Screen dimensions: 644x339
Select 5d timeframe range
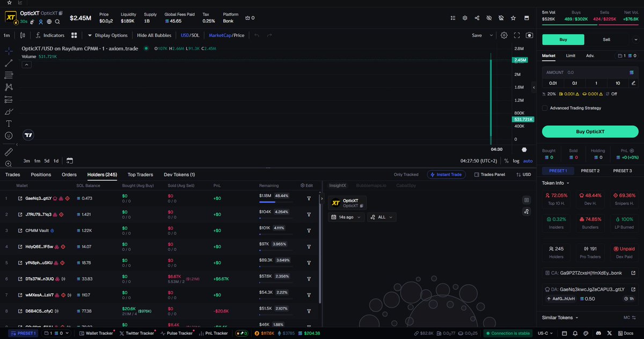47,161
